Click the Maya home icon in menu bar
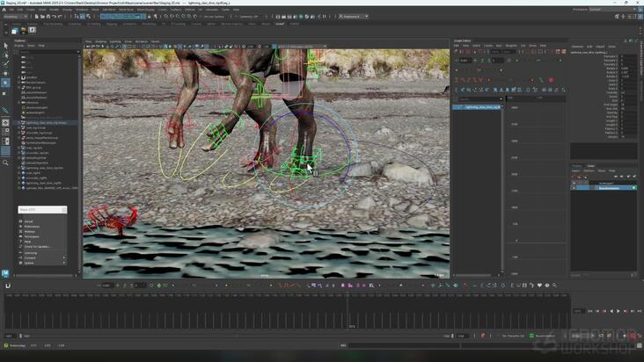Viewport: 644px width, 362px height. click(4, 10)
